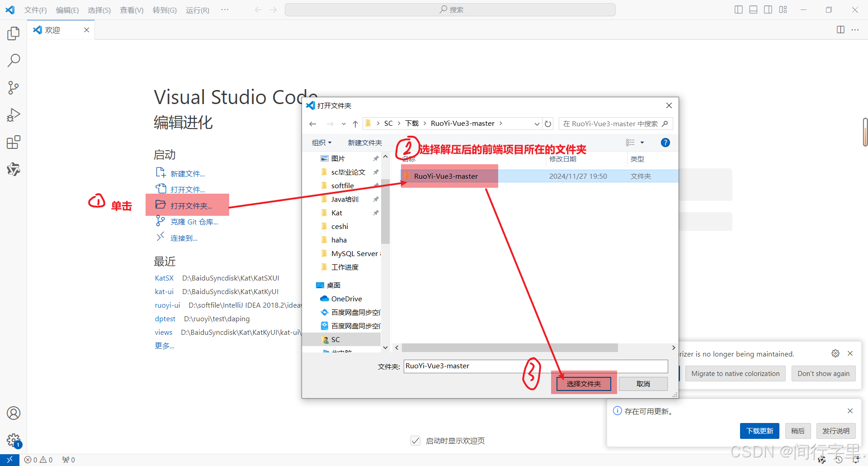Viewport: 868px width, 466px height.
Task: Click 新建文件夹 in dialog toolbar
Action: point(365,143)
